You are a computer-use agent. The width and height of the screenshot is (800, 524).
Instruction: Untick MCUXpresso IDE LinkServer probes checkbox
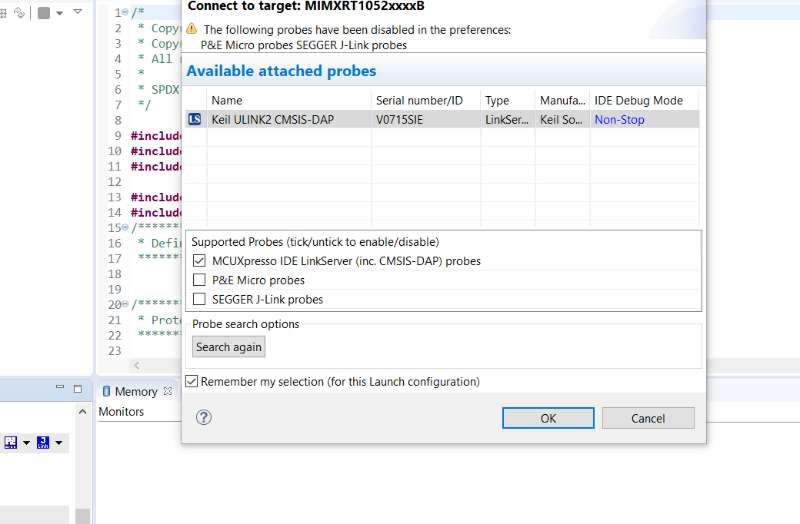pyautogui.click(x=199, y=261)
